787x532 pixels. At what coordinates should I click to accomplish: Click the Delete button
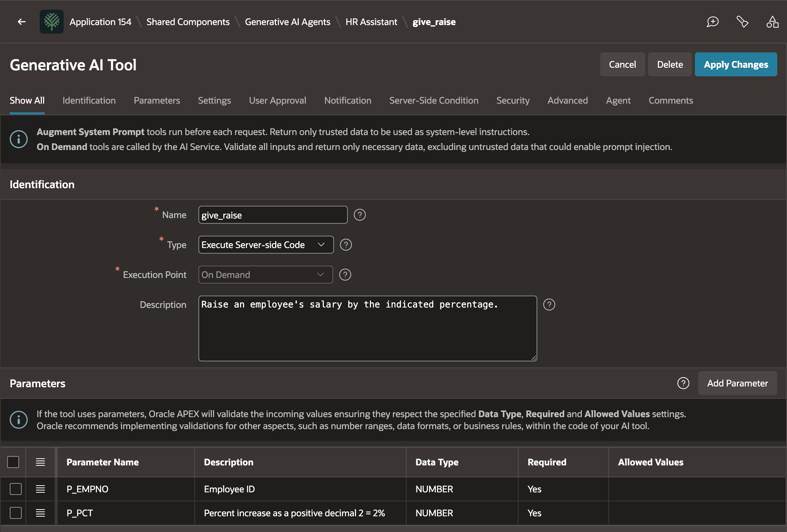pyautogui.click(x=670, y=64)
